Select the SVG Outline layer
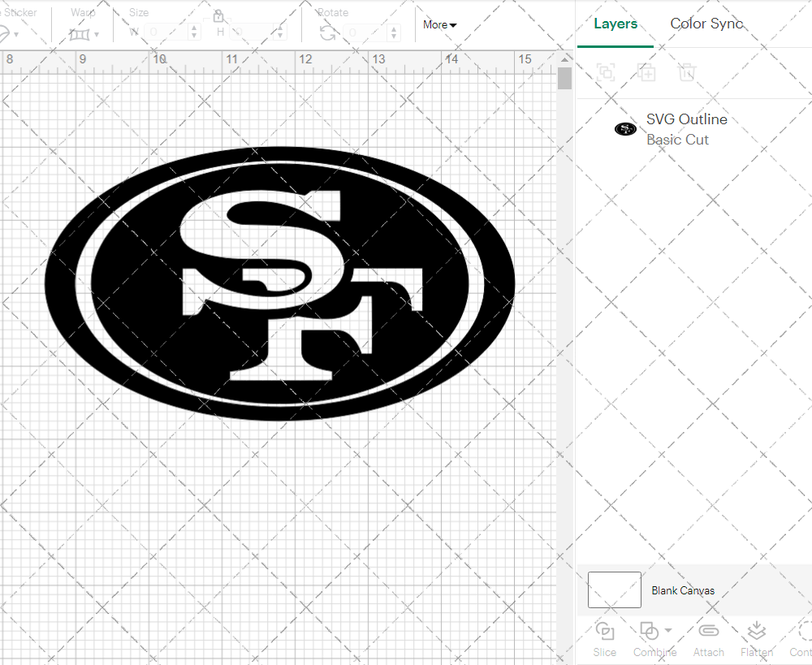Image resolution: width=812 pixels, height=665 pixels. point(686,129)
